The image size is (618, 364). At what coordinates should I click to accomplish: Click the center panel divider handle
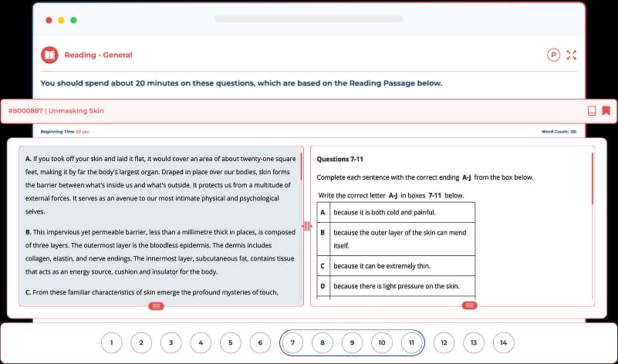coord(306,226)
